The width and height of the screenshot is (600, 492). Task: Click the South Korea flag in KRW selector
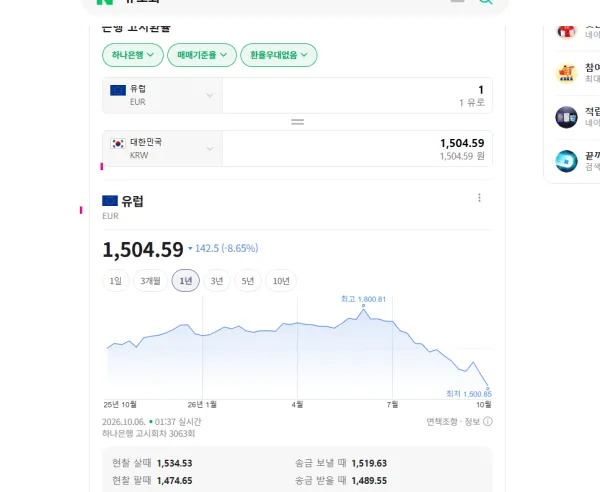118,143
